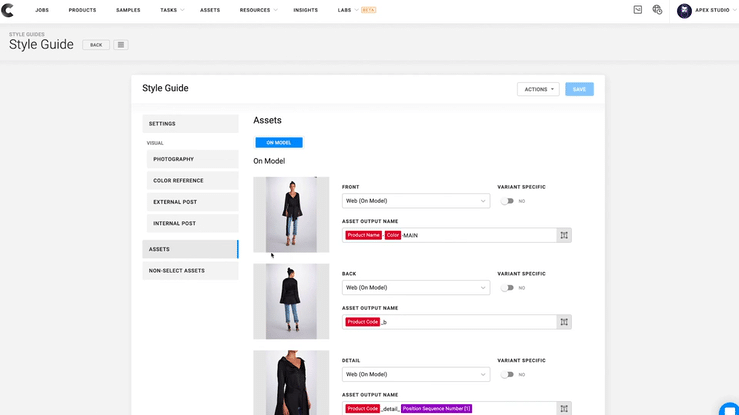Open the Back Web (On Model) dropdown
This screenshot has height=415, width=739.
[x=416, y=288]
